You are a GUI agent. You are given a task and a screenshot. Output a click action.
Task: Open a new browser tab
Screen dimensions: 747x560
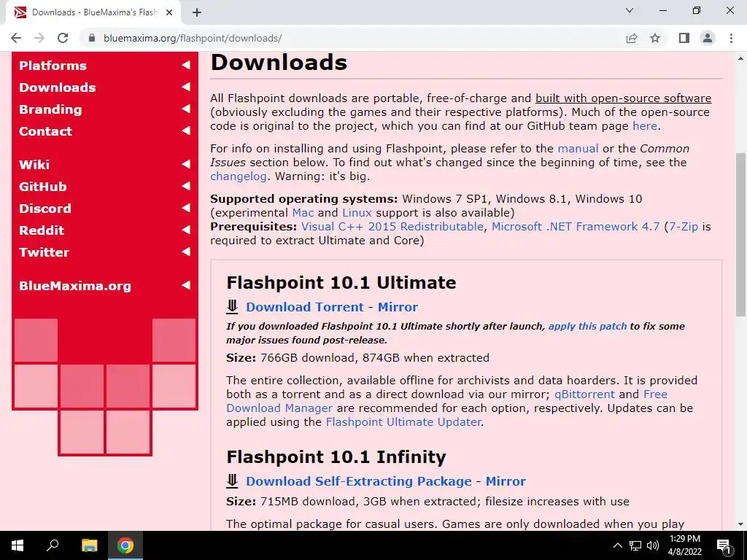tap(197, 12)
